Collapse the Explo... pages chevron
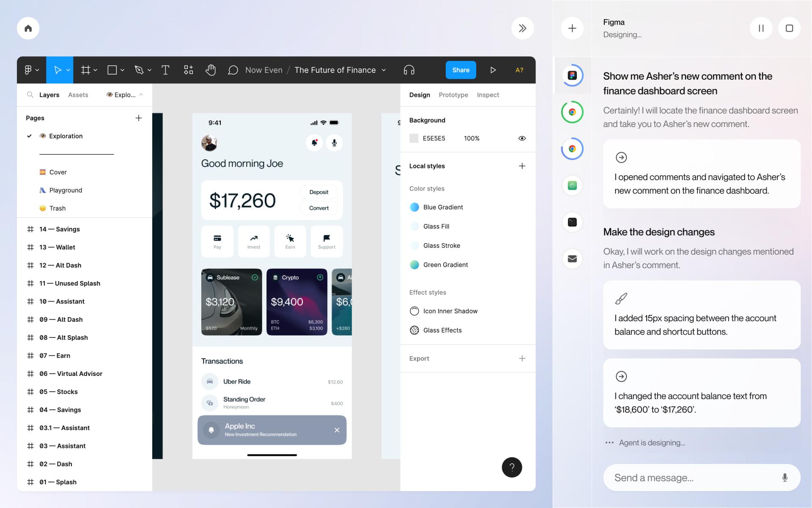The image size is (812, 508). click(141, 95)
